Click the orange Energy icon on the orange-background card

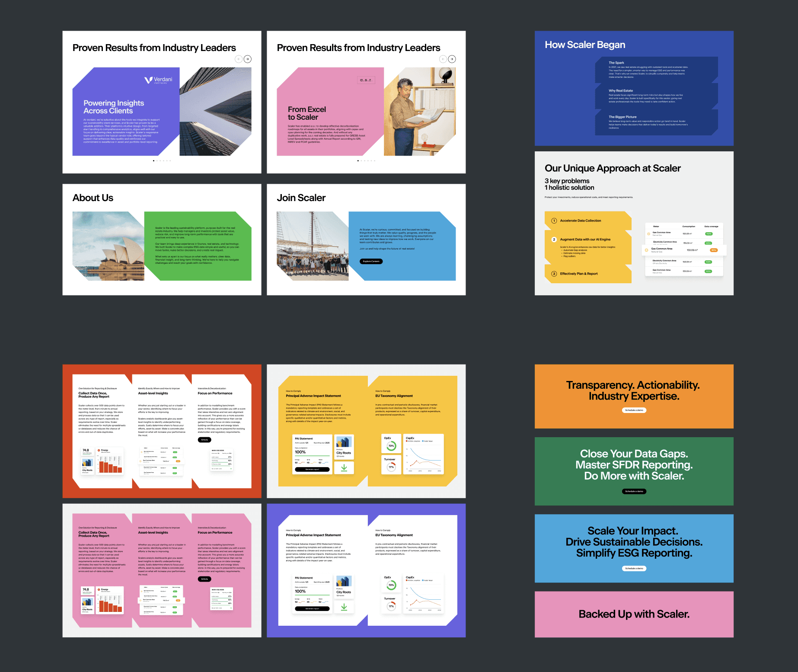99,451
